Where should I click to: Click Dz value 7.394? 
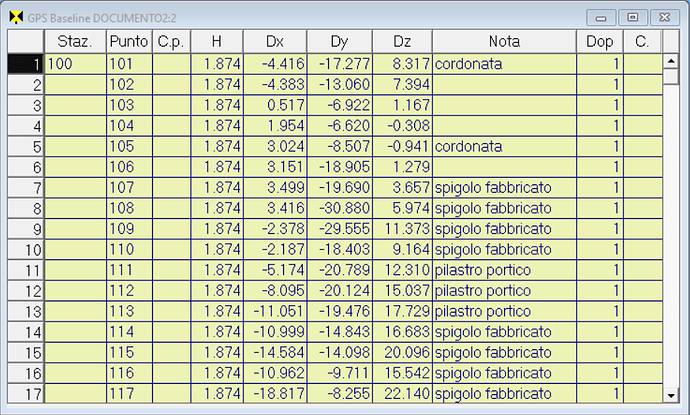pos(403,84)
